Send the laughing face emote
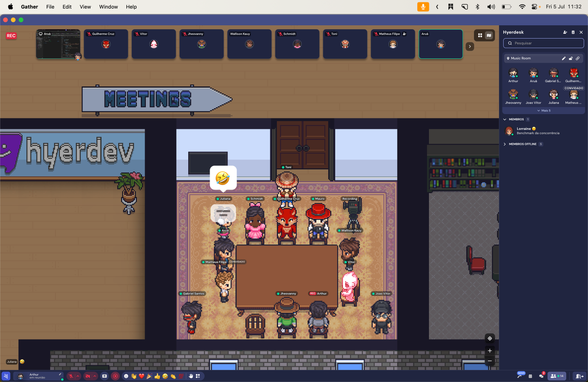This screenshot has width=588, height=382. (165, 376)
